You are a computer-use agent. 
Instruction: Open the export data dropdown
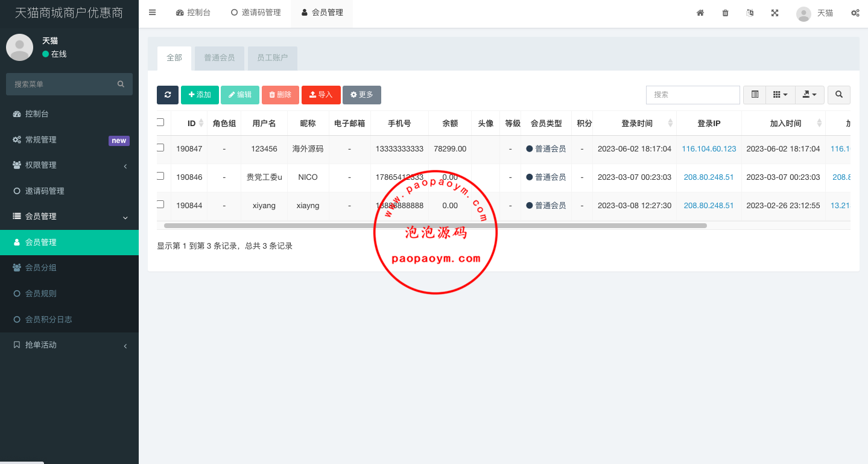tap(809, 95)
